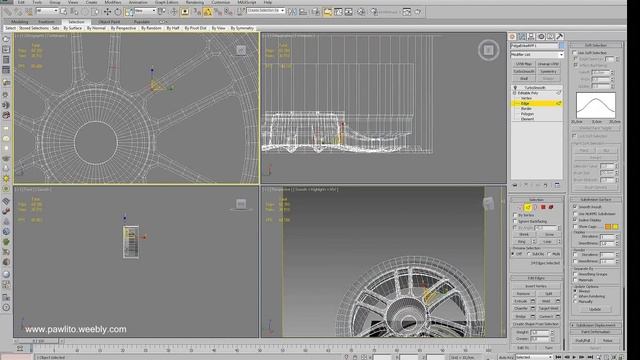Open the Modify command panel tab
640x360 pixels.
[522, 36]
